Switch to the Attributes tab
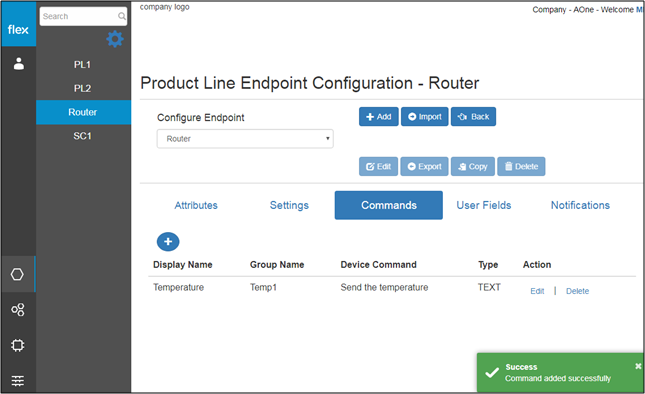 (x=196, y=205)
